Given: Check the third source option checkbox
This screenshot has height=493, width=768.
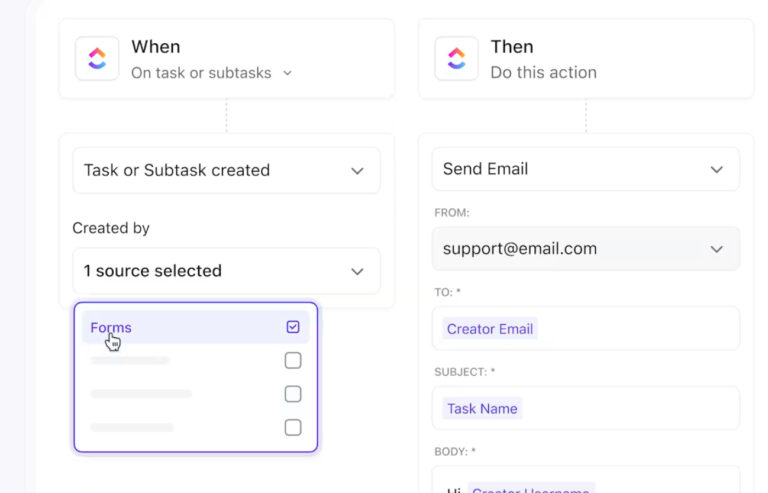Looking at the screenshot, I should [x=293, y=394].
